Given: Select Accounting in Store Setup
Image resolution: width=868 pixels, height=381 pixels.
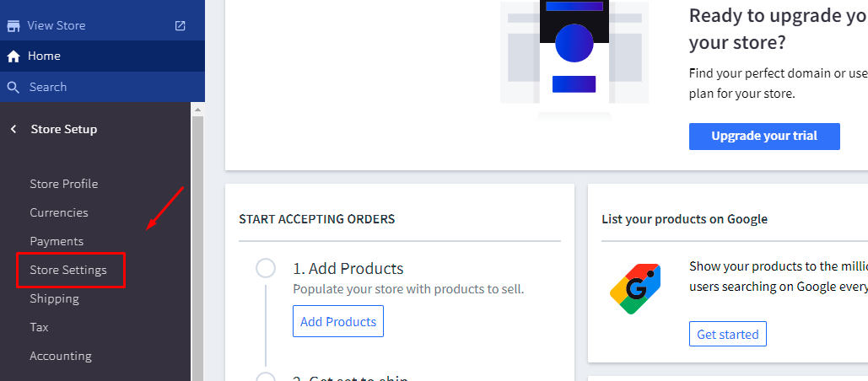Looking at the screenshot, I should pos(61,356).
